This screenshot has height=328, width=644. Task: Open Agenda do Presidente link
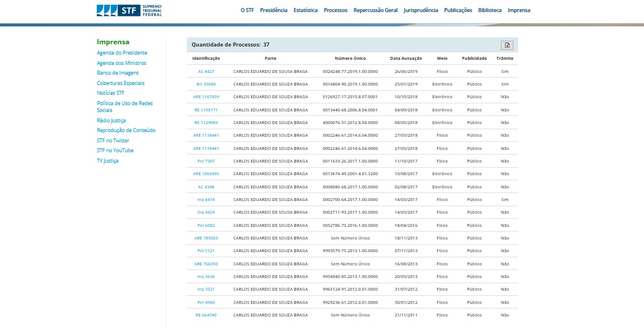[122, 53]
